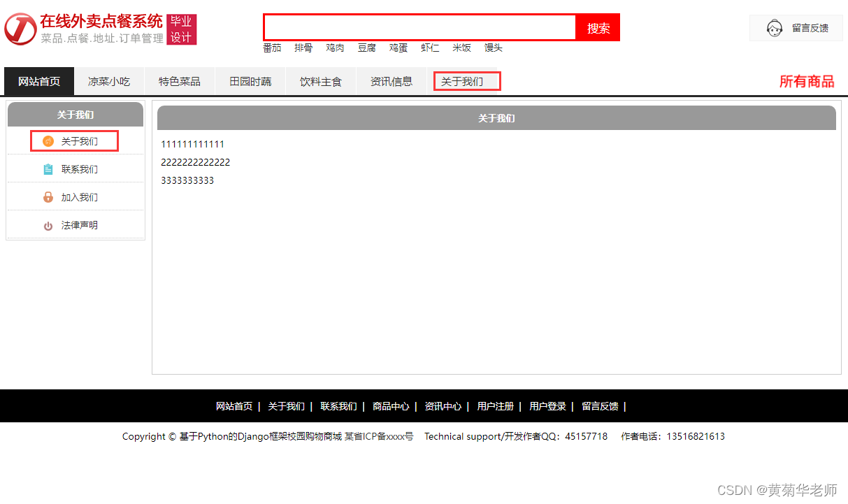Click the lock icon beside 加入我们

[x=48, y=197]
